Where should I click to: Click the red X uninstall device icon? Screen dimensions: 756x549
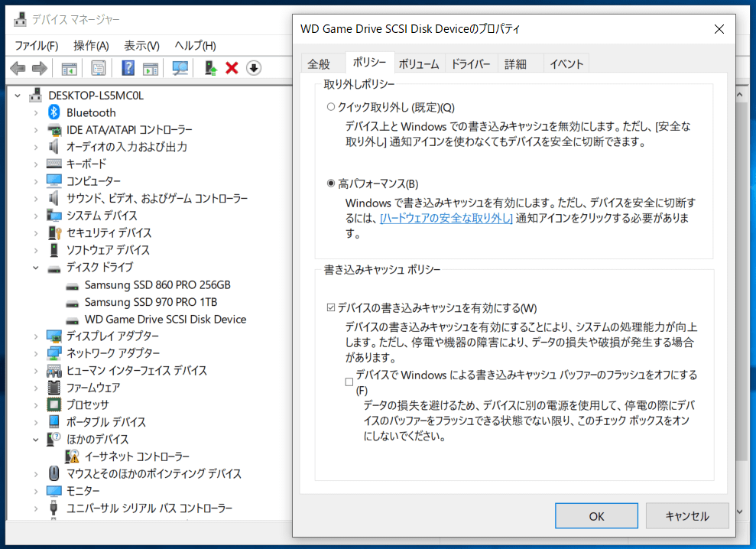(232, 68)
